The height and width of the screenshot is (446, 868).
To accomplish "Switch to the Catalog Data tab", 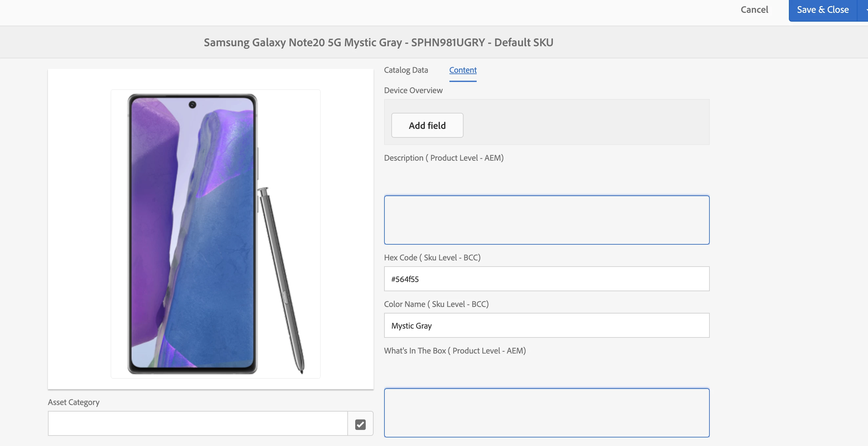I will coord(406,70).
